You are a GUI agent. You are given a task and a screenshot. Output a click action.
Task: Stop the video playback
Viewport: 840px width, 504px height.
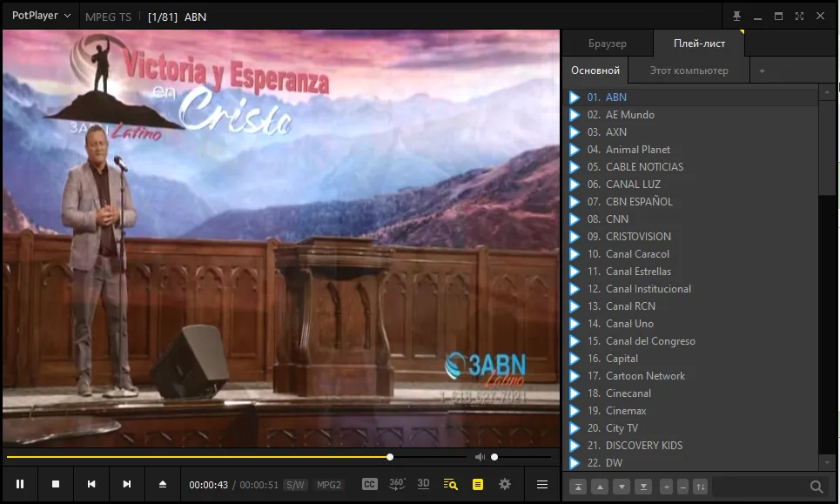(x=56, y=484)
